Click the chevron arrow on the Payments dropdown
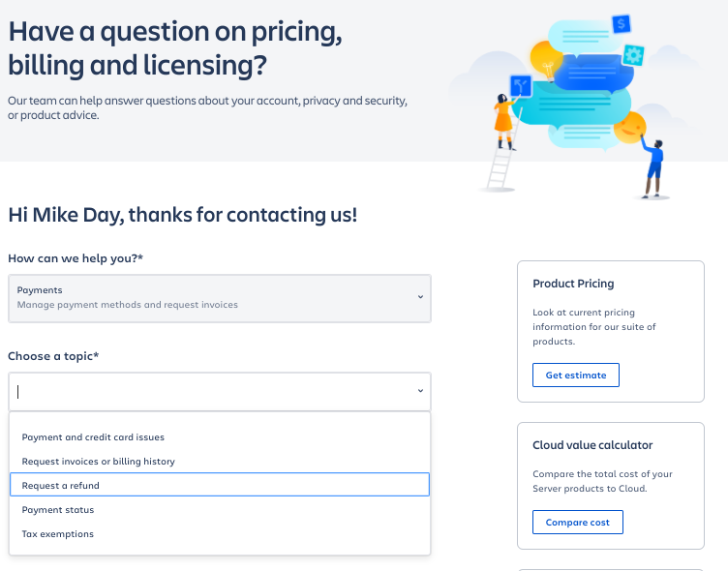The height and width of the screenshot is (571, 728). click(x=420, y=297)
